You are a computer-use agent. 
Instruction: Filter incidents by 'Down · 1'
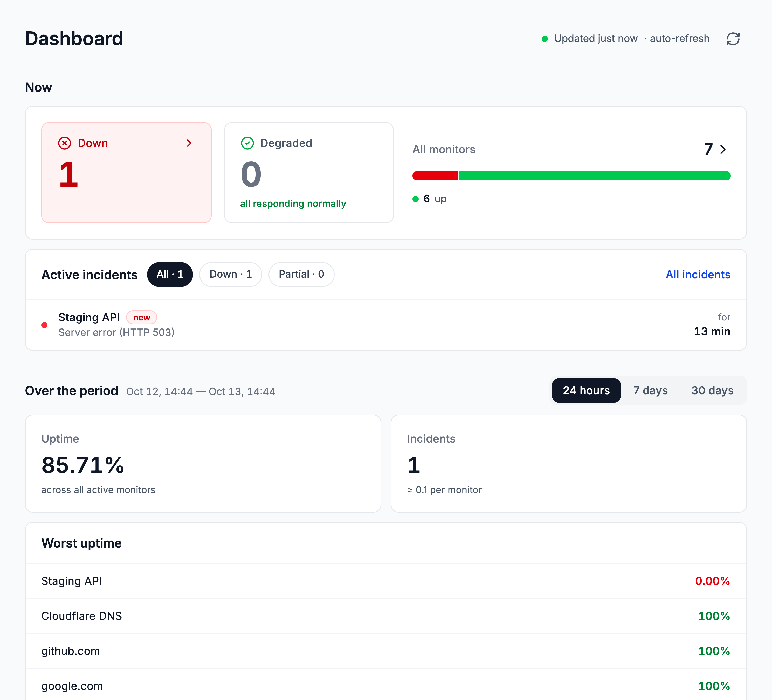[x=231, y=274]
